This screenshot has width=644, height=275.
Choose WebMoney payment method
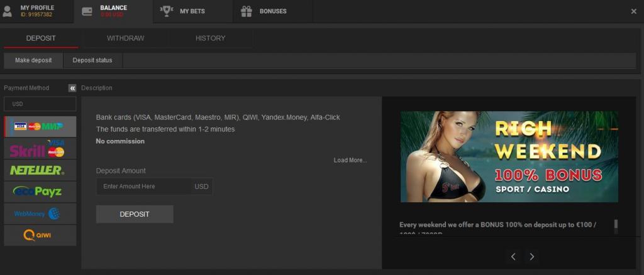click(40, 213)
